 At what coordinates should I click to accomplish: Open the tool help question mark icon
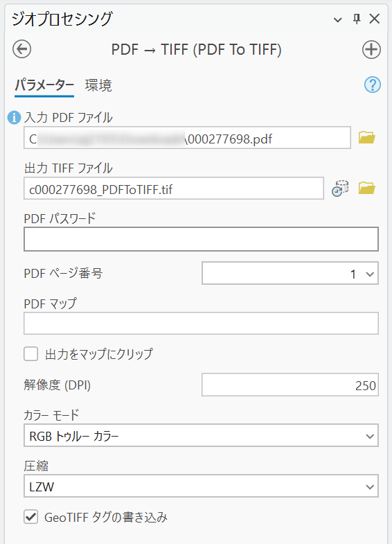coord(372,85)
